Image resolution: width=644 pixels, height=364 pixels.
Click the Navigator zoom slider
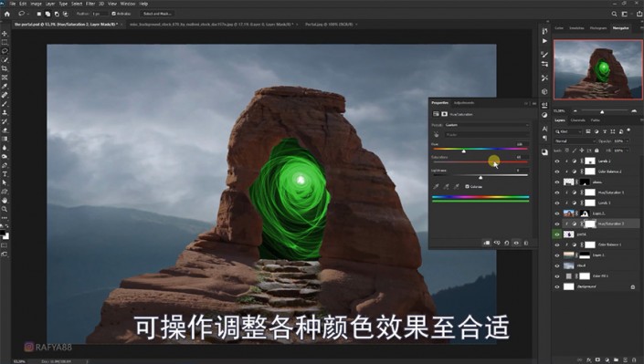pos(602,111)
